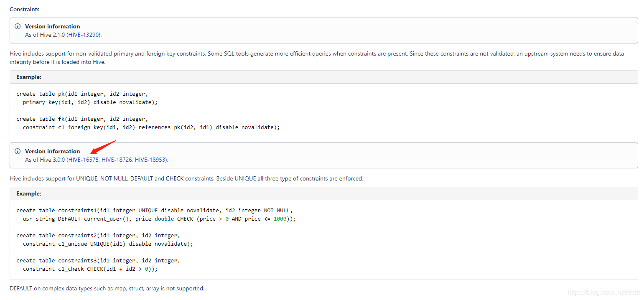Click the second 'Version information' title above Hive 3.0.0
This screenshot has width=644, height=300.
[x=53, y=151]
